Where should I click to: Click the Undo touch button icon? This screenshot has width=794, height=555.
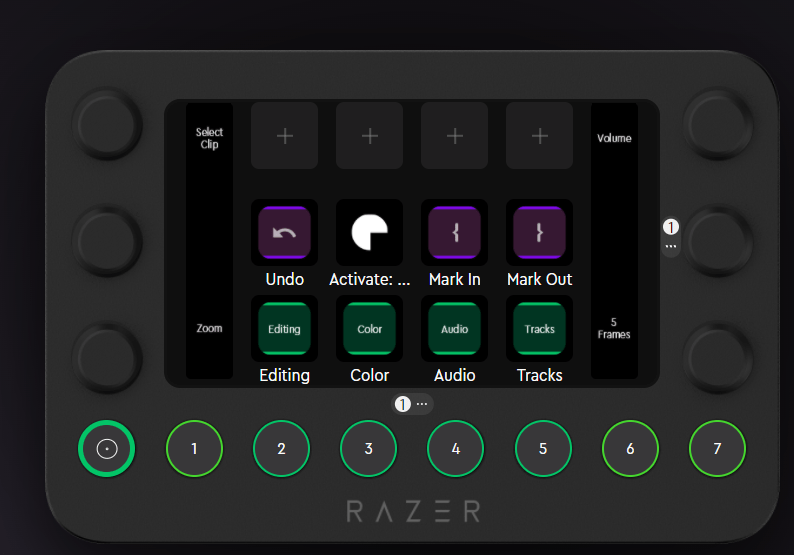click(x=284, y=233)
